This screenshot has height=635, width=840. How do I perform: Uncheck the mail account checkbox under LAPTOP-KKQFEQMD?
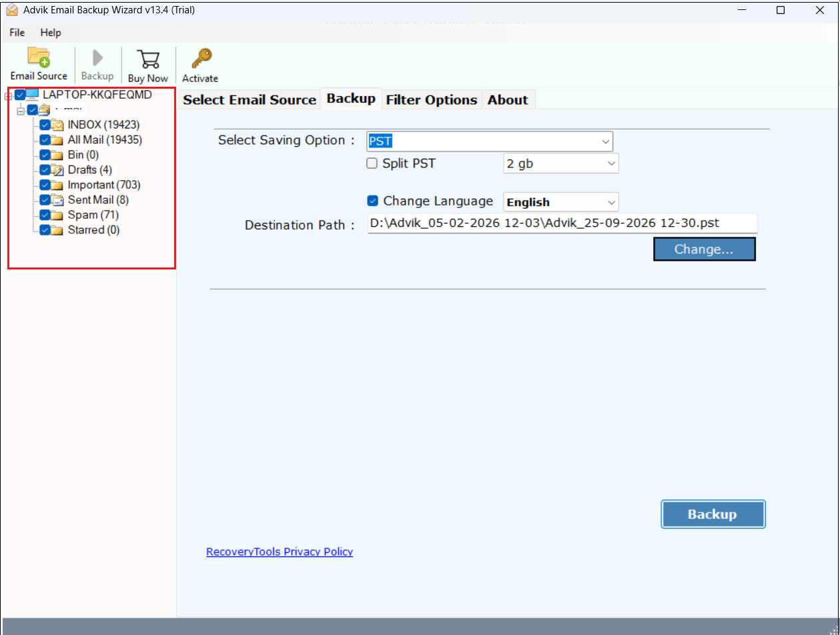33,110
